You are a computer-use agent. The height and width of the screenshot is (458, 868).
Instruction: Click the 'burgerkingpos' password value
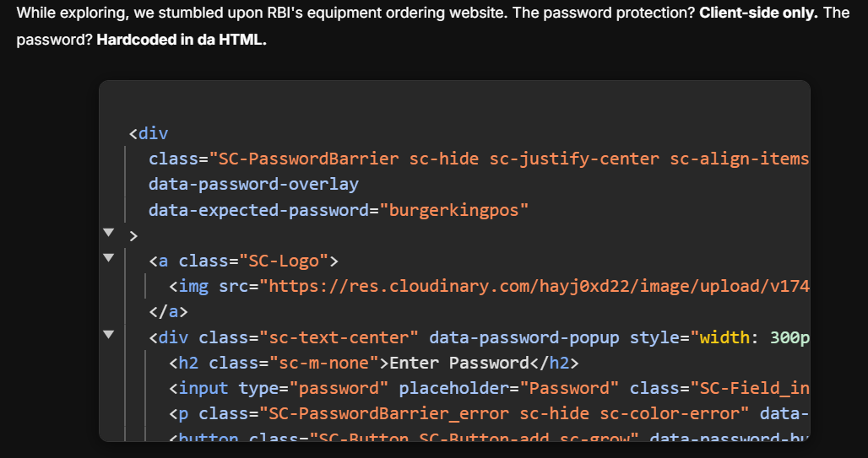454,210
